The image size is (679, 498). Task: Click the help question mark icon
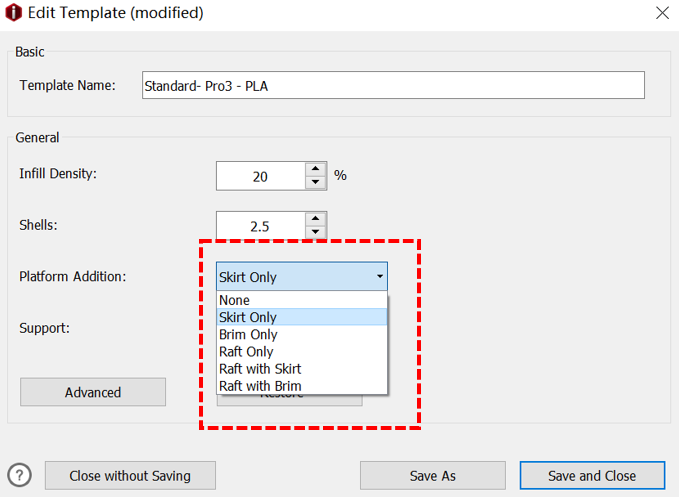point(19,476)
